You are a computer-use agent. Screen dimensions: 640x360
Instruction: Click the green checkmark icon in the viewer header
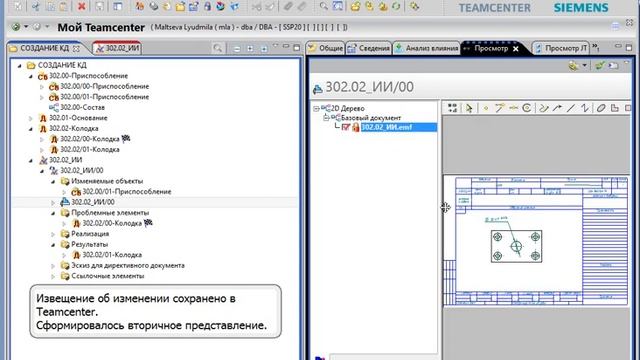point(599,65)
